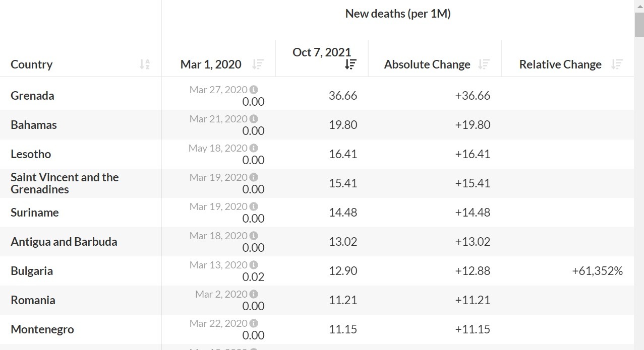
Task: Sort by Mar 1, 2020 column icon
Action: point(258,64)
